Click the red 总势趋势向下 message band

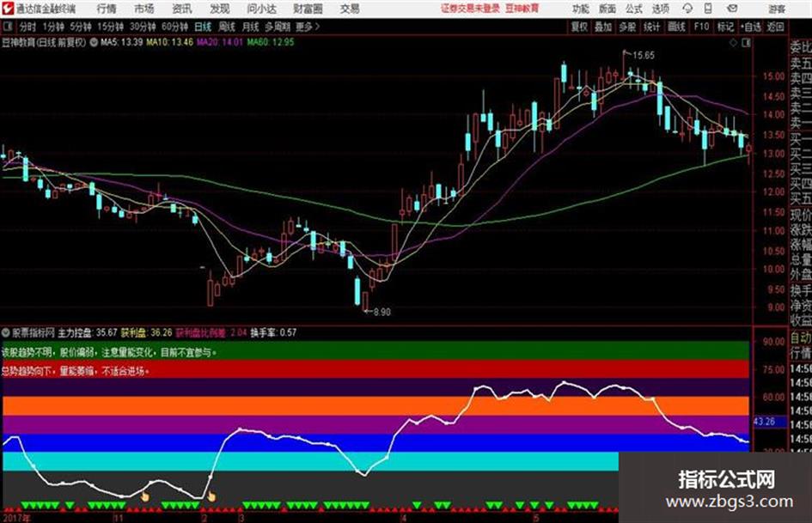[376, 370]
